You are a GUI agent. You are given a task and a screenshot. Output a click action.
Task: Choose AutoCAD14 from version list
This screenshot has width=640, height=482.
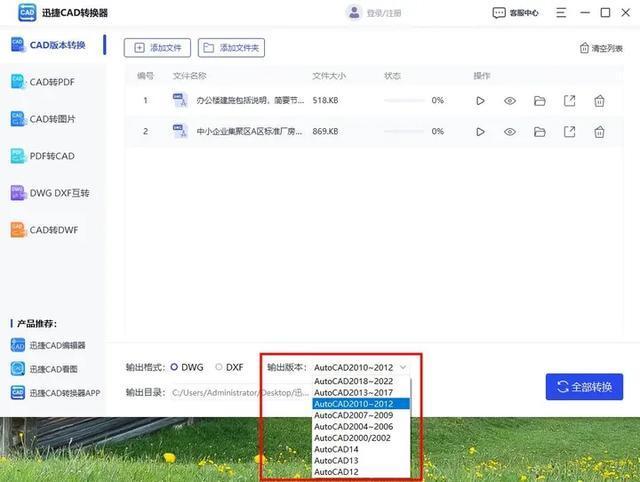[x=361, y=449]
